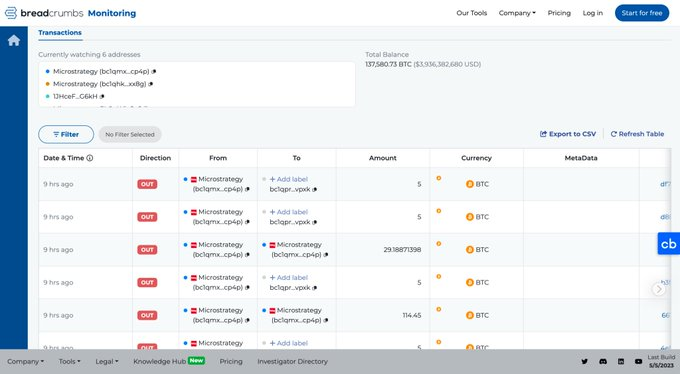The width and height of the screenshot is (680, 374).
Task: Click the BTC coin icon in the 114.45 row
Action: [470, 315]
